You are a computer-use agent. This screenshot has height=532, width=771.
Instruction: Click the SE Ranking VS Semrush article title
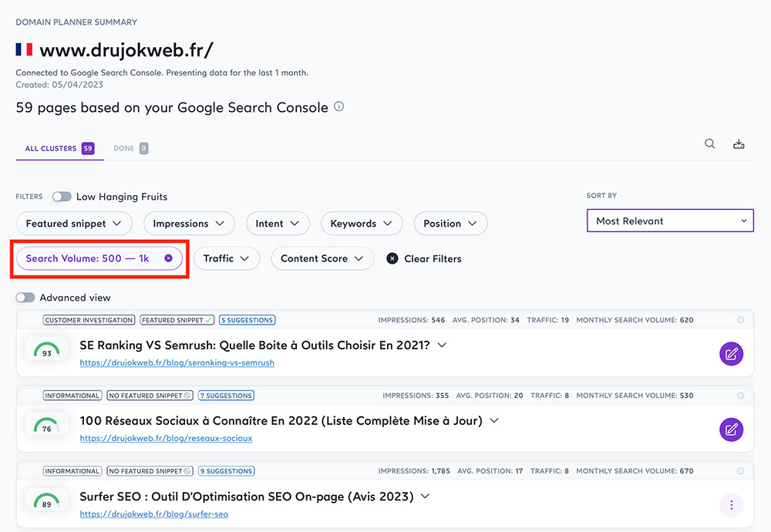pos(254,345)
